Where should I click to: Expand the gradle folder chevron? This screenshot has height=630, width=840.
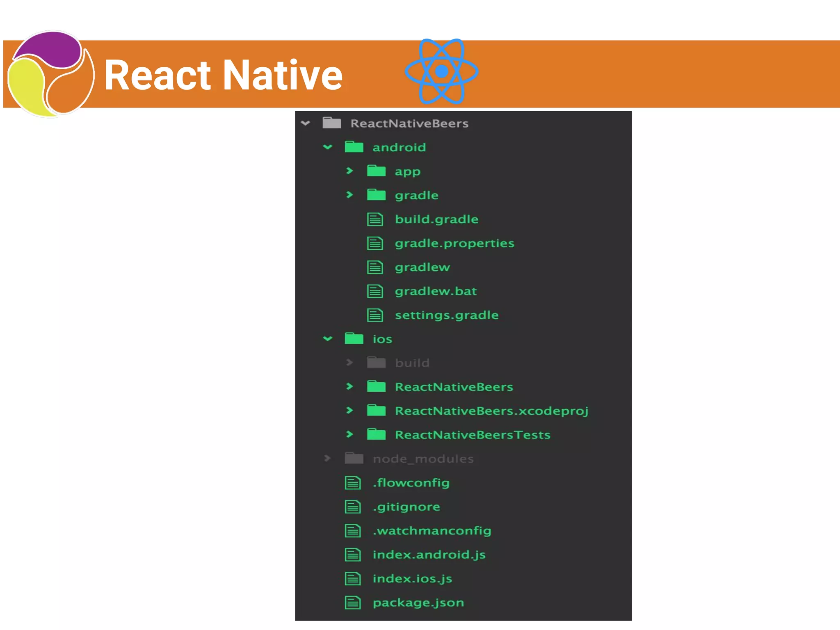[x=350, y=195]
